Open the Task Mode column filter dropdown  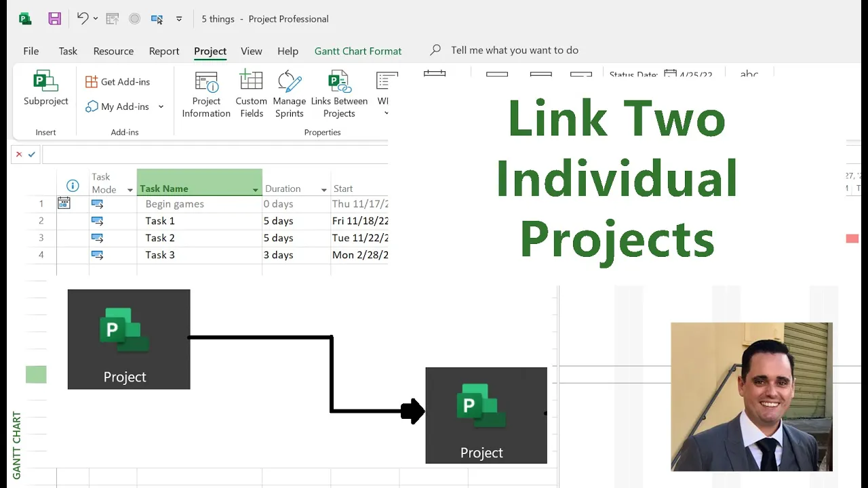(x=130, y=190)
